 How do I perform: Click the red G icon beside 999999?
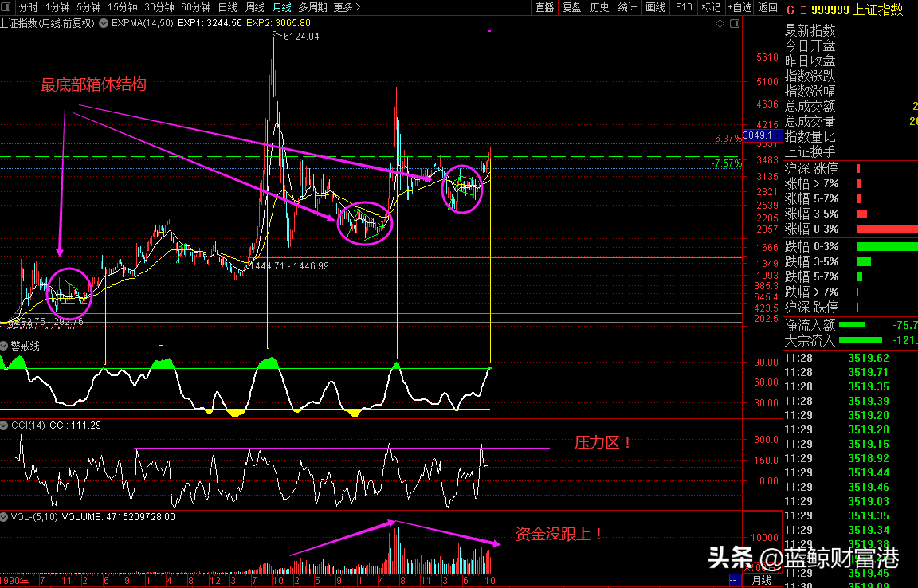point(790,10)
